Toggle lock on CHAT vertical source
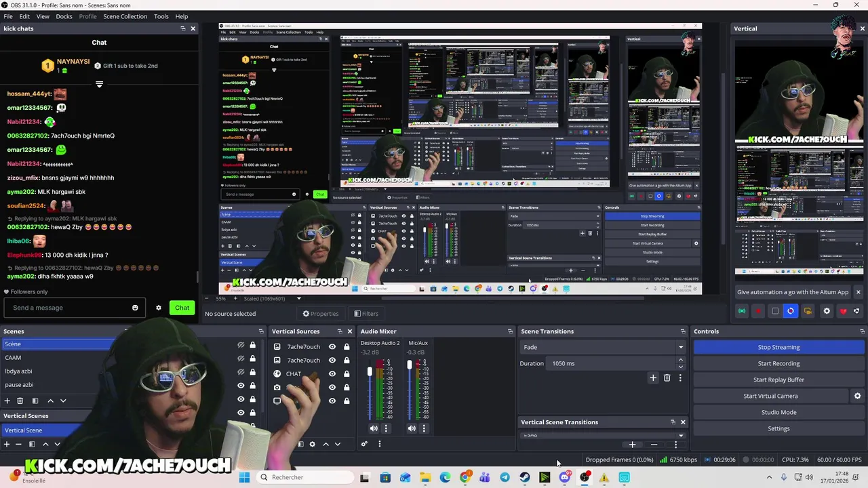This screenshot has width=868, height=488. pos(347,373)
